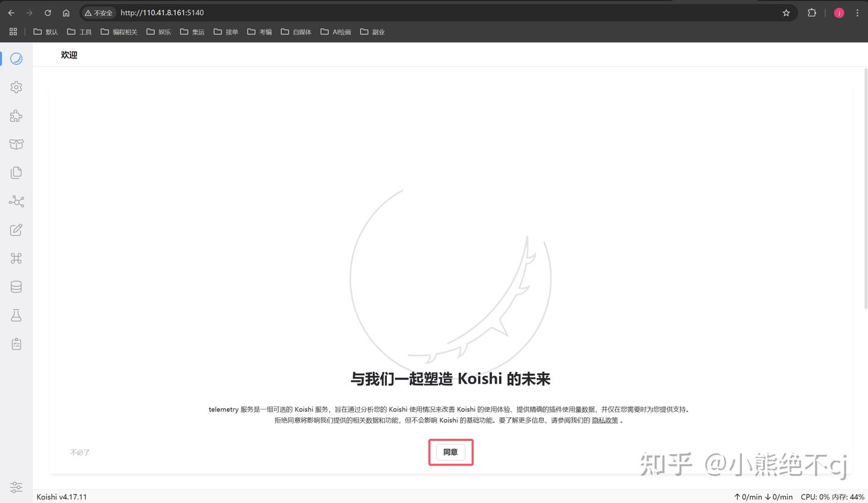868x503 pixels.
Task: Open the sandbox edit icon in sidebar
Action: [x=16, y=230]
